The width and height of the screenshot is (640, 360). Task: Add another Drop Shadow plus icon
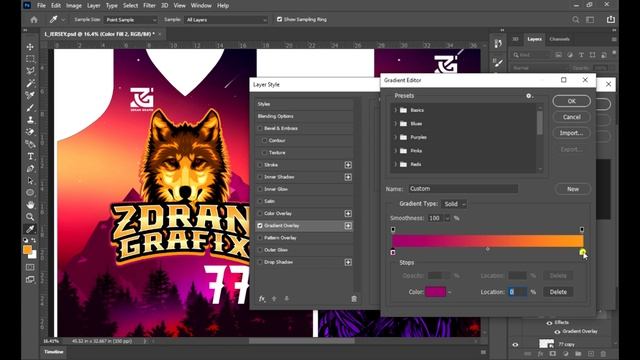[x=348, y=262]
